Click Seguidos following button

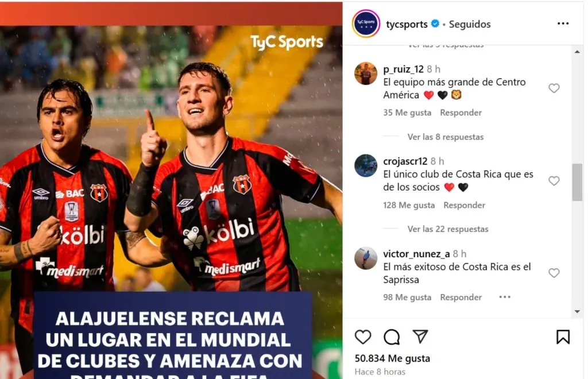click(x=470, y=24)
